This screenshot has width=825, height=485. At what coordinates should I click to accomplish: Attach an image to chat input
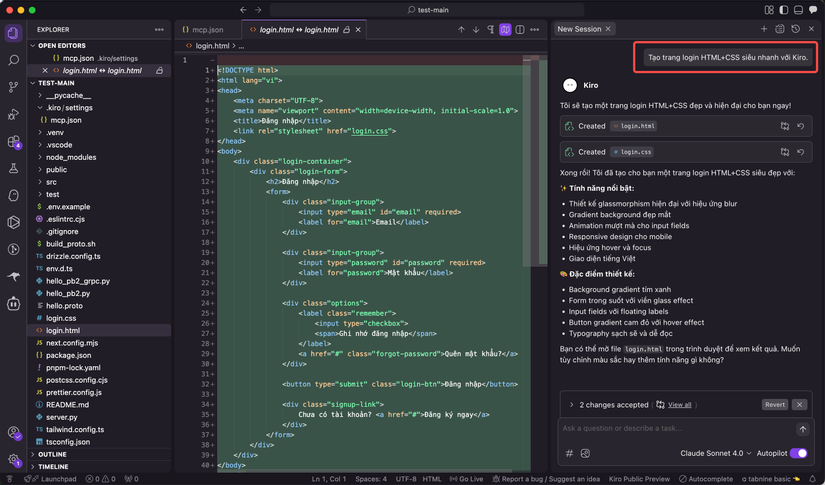pos(585,453)
